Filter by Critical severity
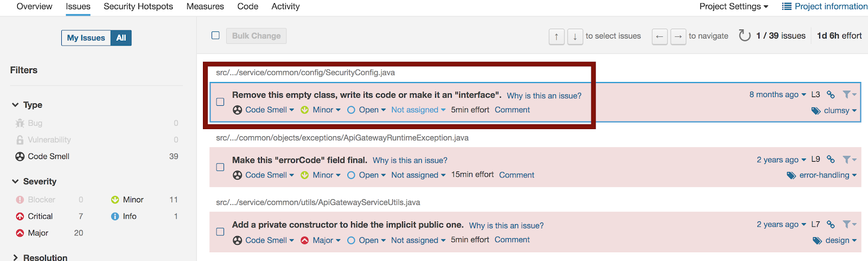The height and width of the screenshot is (261, 868). click(x=40, y=216)
